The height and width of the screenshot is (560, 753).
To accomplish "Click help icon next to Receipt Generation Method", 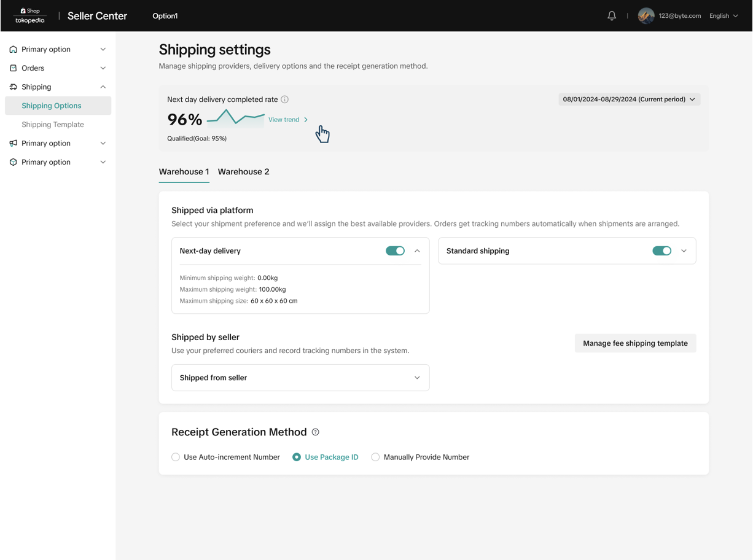I will pyautogui.click(x=316, y=432).
